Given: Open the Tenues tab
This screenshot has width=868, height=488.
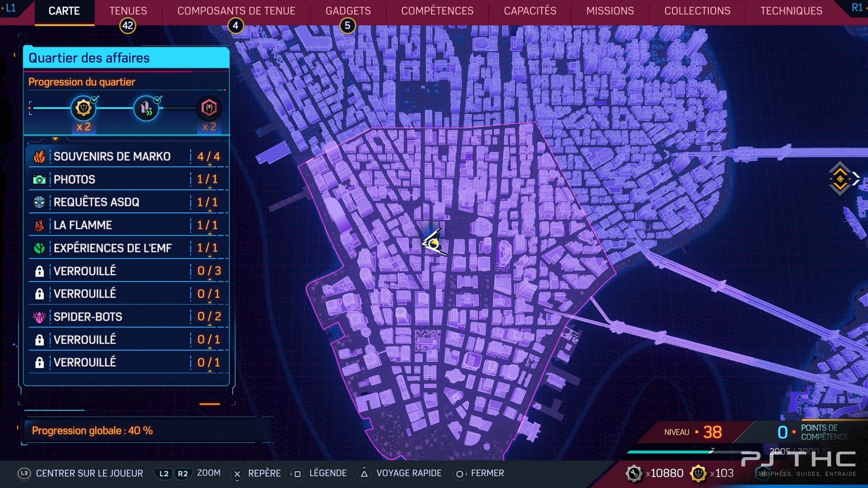Looking at the screenshot, I should [x=128, y=11].
